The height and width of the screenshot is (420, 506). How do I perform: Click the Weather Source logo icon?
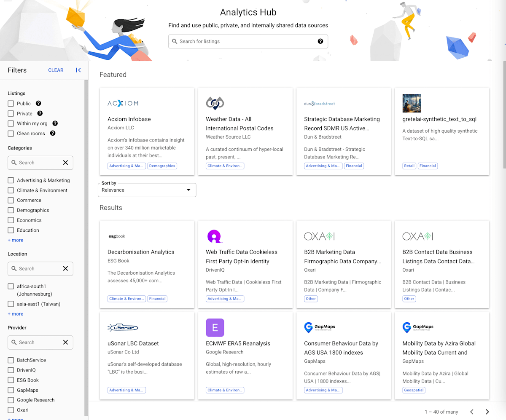215,103
